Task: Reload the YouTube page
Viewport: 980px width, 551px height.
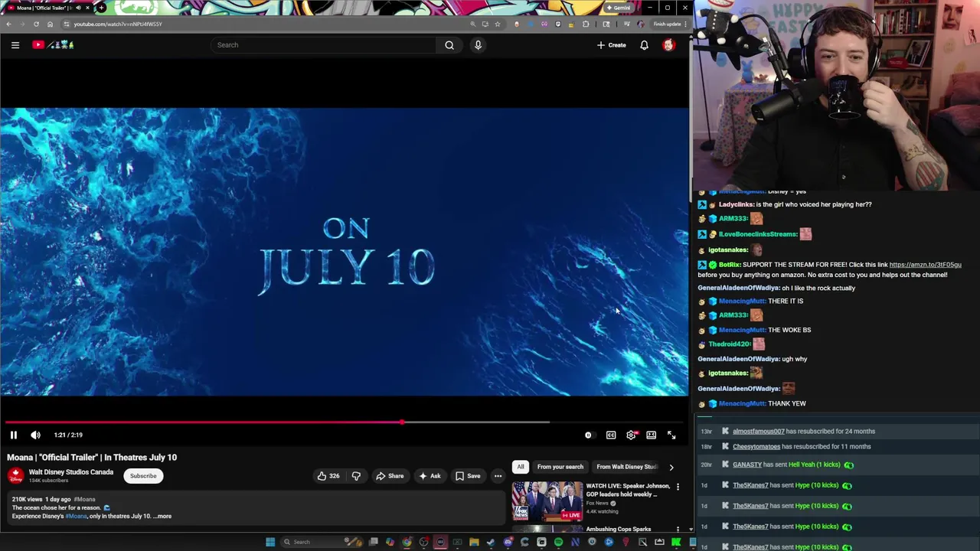Action: tap(36, 24)
